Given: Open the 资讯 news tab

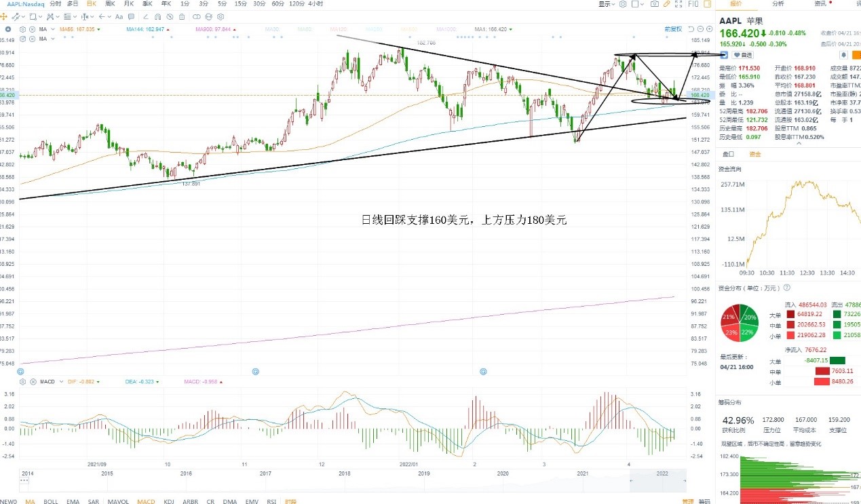Looking at the screenshot, I should (821, 4).
